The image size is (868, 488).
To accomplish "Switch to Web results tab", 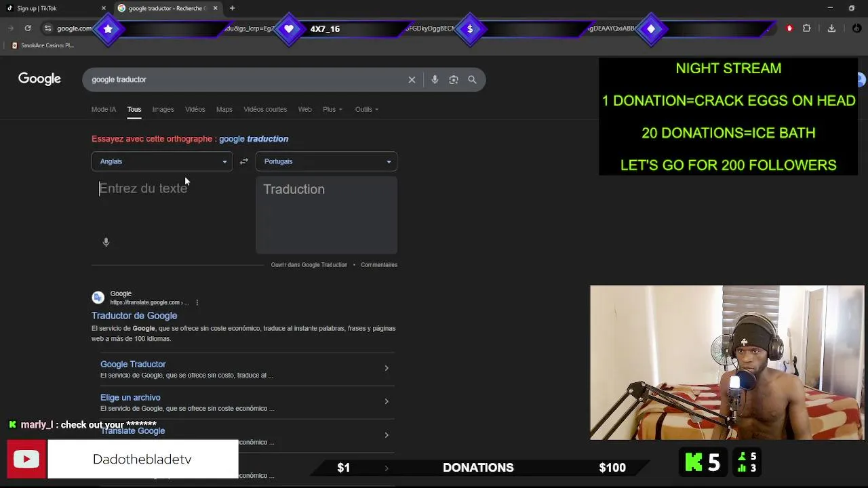I will (305, 109).
